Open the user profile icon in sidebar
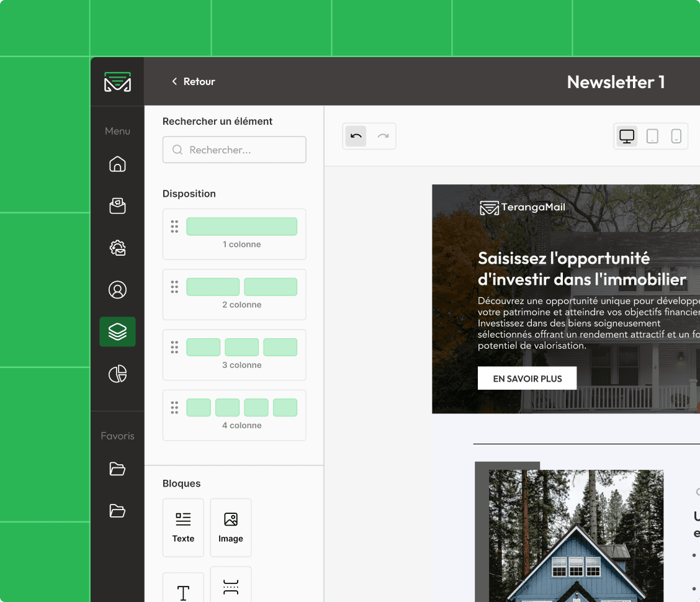Screen dimensions: 700x602 (x=117, y=290)
